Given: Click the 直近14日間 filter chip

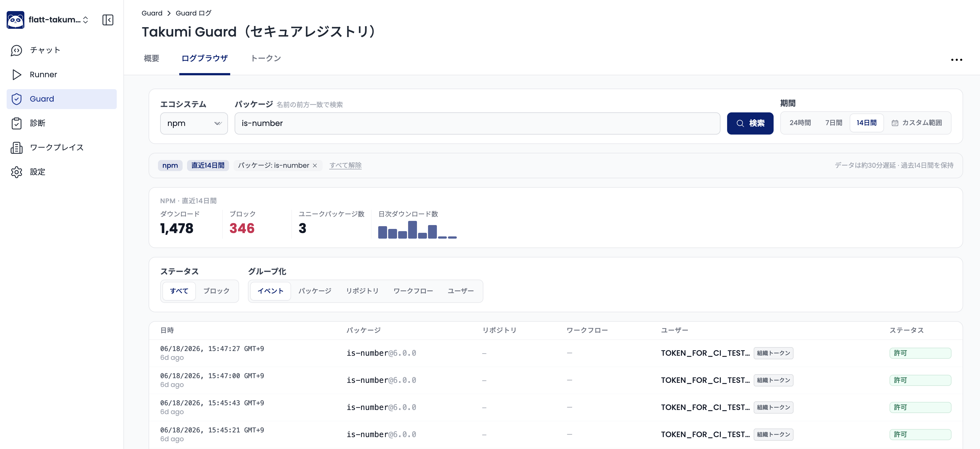Looking at the screenshot, I should tap(208, 166).
